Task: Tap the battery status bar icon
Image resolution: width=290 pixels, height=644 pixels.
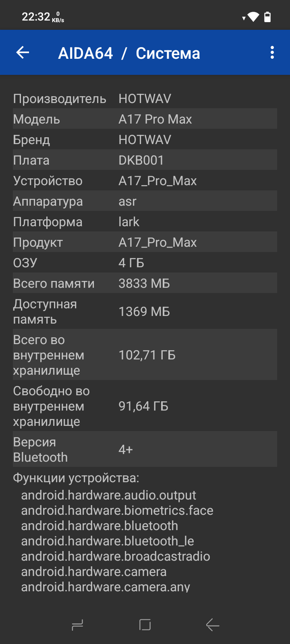Action: coord(267,17)
